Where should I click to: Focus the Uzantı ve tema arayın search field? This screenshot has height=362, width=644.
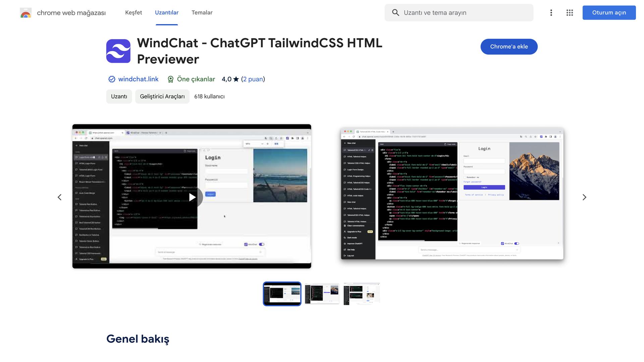[466, 13]
